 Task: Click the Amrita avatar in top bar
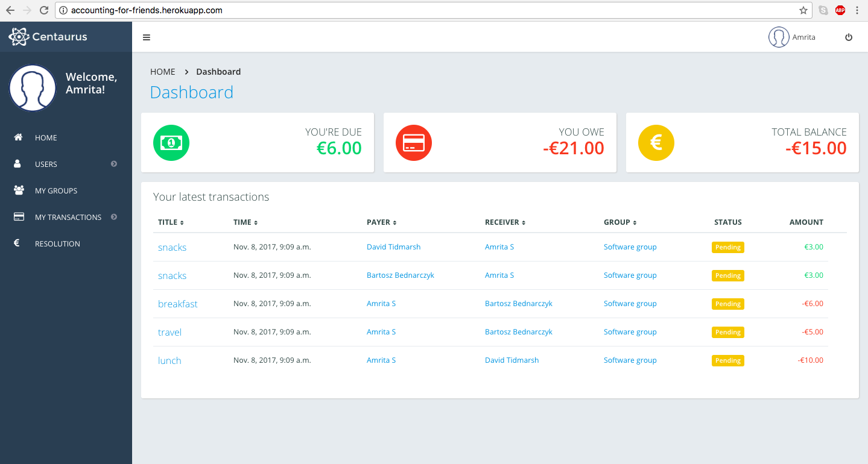tap(779, 37)
